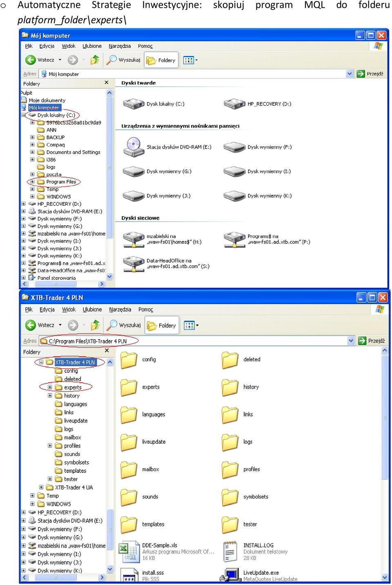Click Przejdź button in Mój komputer window
This screenshot has height=585, width=392.
370,74
